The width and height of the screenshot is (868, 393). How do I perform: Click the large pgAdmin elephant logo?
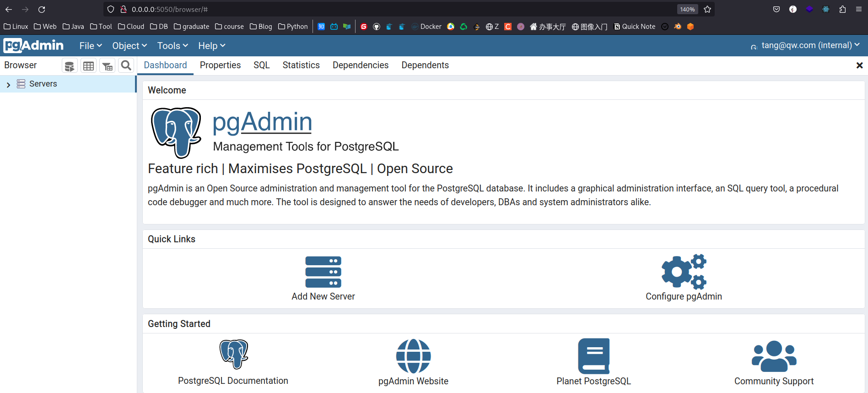[176, 132]
